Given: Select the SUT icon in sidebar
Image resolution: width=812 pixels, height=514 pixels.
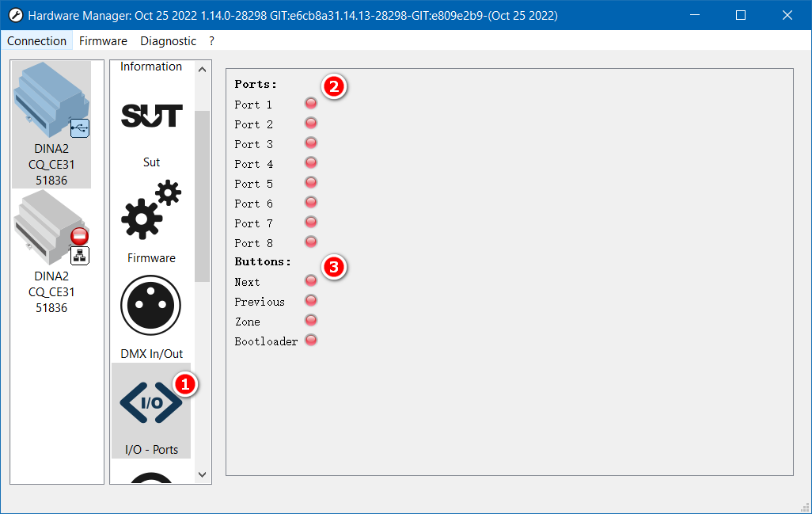Looking at the screenshot, I should point(151,116).
